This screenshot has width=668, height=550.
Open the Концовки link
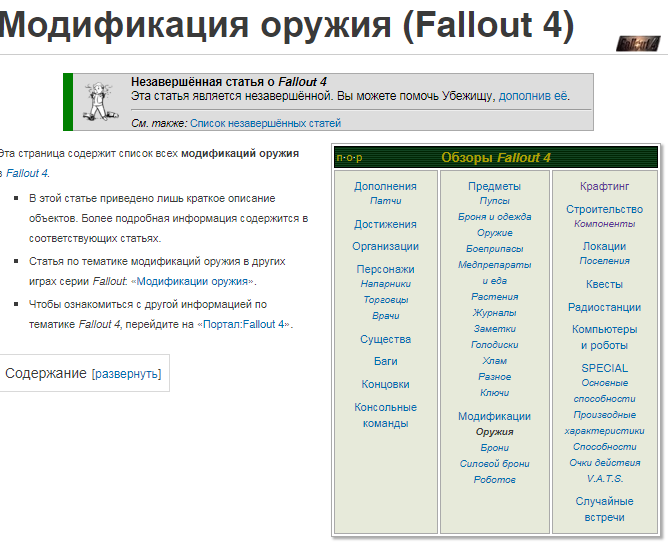tap(385, 384)
